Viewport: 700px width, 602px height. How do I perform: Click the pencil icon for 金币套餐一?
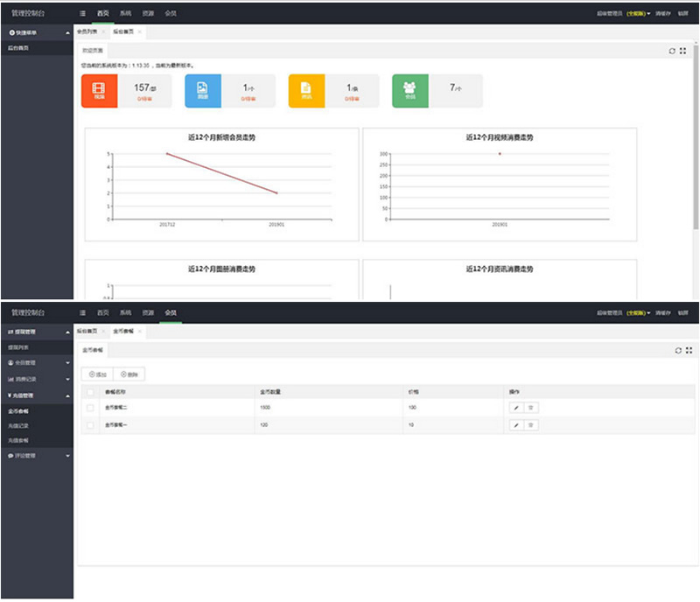tap(516, 425)
